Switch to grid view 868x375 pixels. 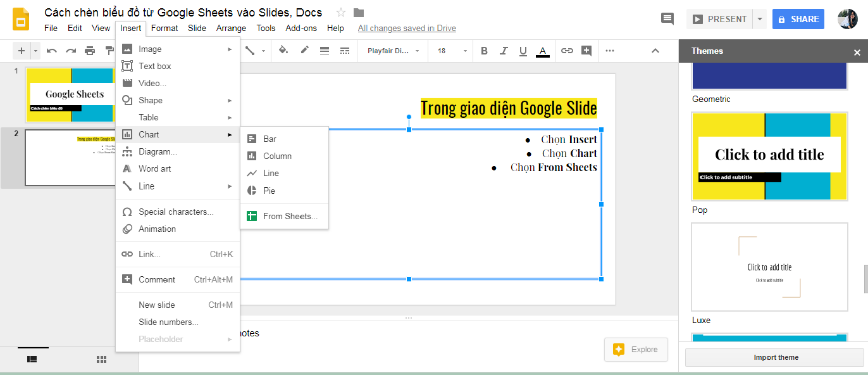(101, 359)
